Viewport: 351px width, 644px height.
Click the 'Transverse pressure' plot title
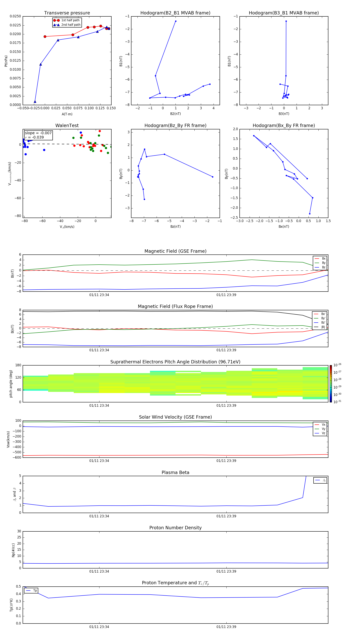click(x=67, y=13)
